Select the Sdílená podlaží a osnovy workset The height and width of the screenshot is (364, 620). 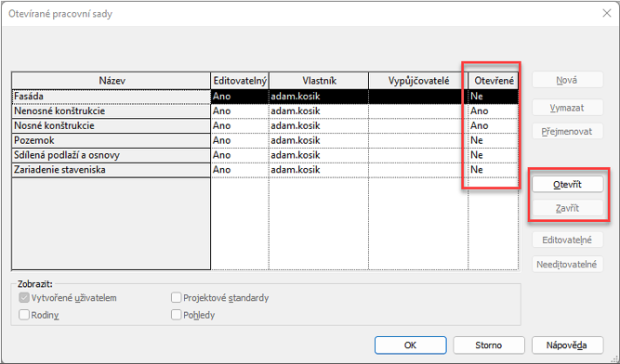112,155
